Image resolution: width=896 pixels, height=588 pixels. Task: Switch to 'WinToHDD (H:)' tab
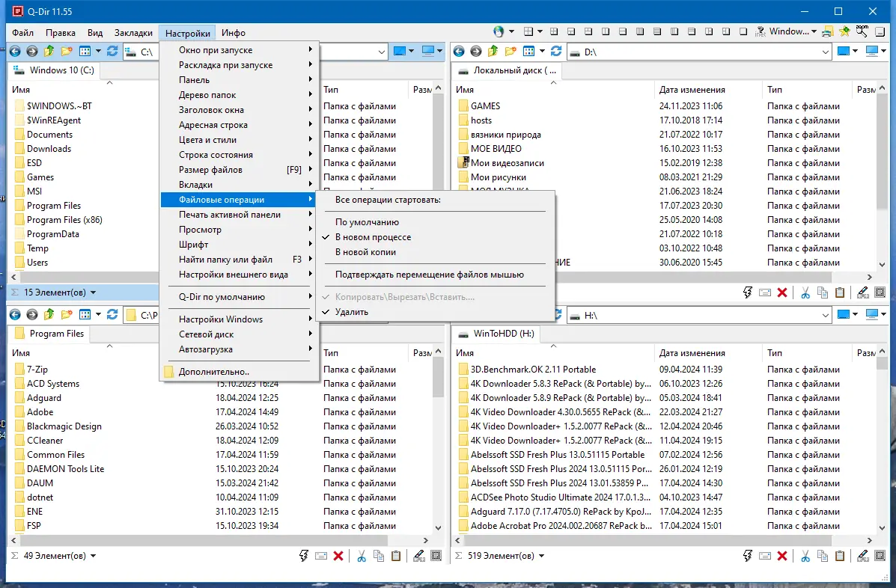pyautogui.click(x=496, y=334)
